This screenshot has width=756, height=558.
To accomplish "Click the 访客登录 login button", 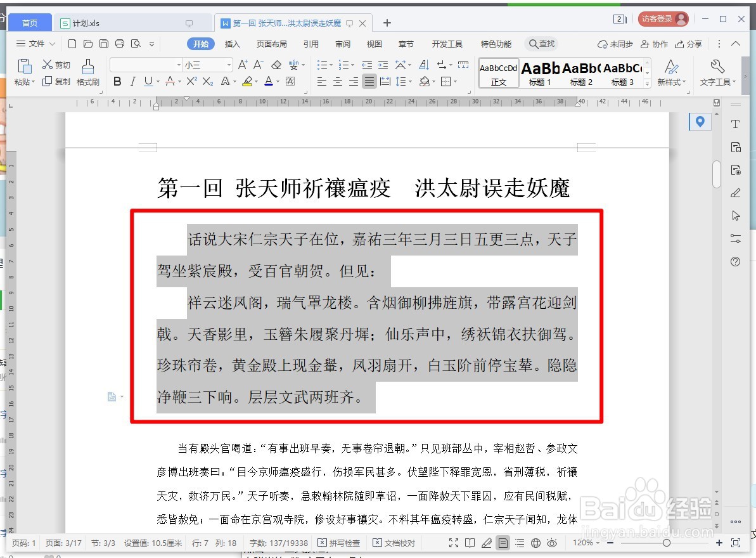I will (663, 18).
